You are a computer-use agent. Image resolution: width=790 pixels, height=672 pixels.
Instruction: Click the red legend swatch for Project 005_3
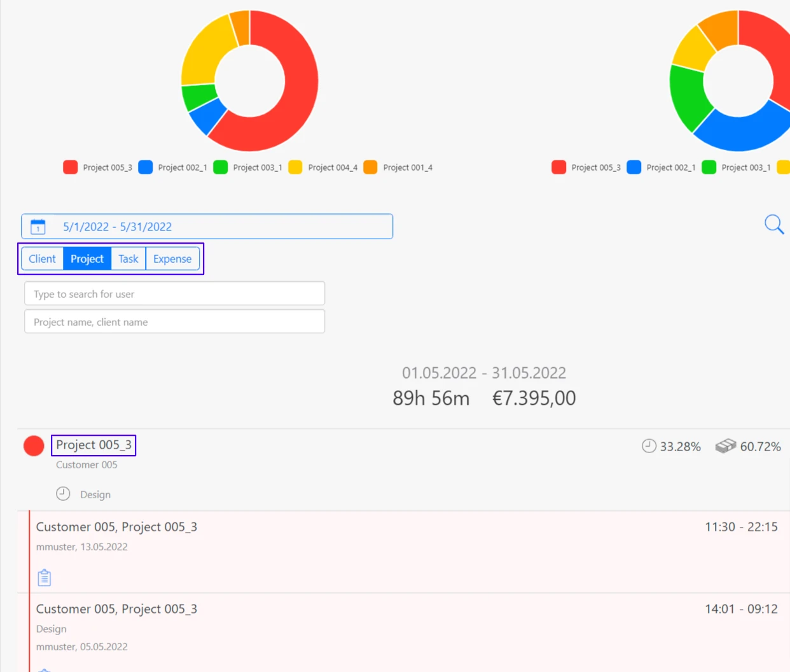coord(70,167)
